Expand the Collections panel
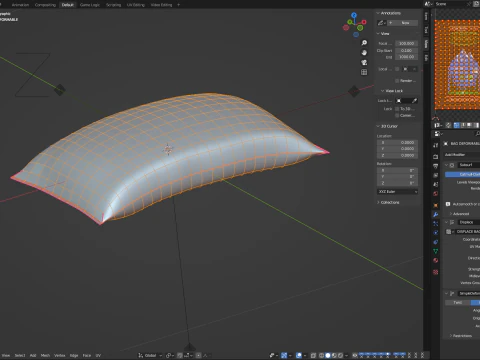The image size is (480, 360). pyautogui.click(x=378, y=202)
